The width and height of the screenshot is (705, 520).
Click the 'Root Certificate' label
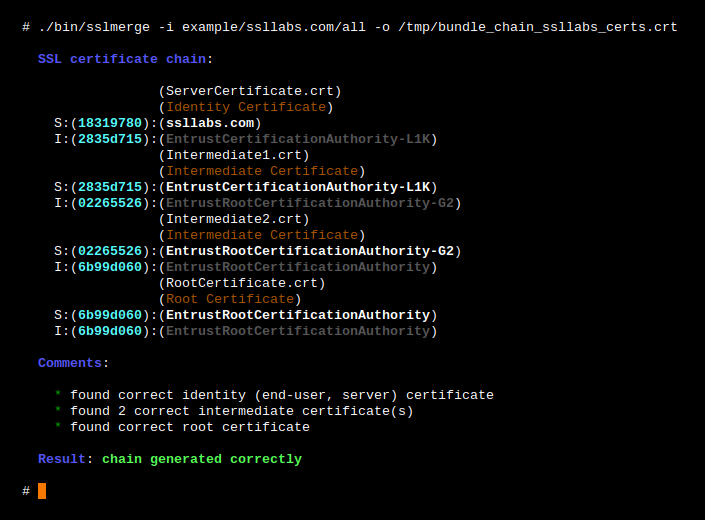coord(230,299)
